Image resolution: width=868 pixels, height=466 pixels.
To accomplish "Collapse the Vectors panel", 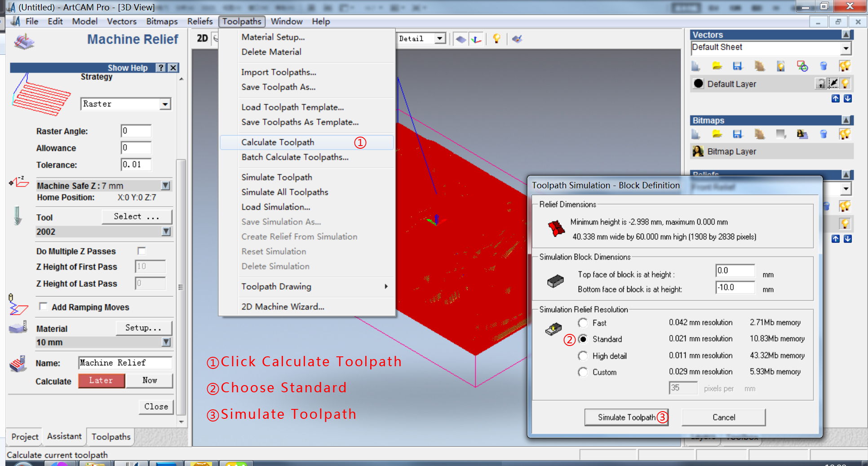I will coord(846,35).
